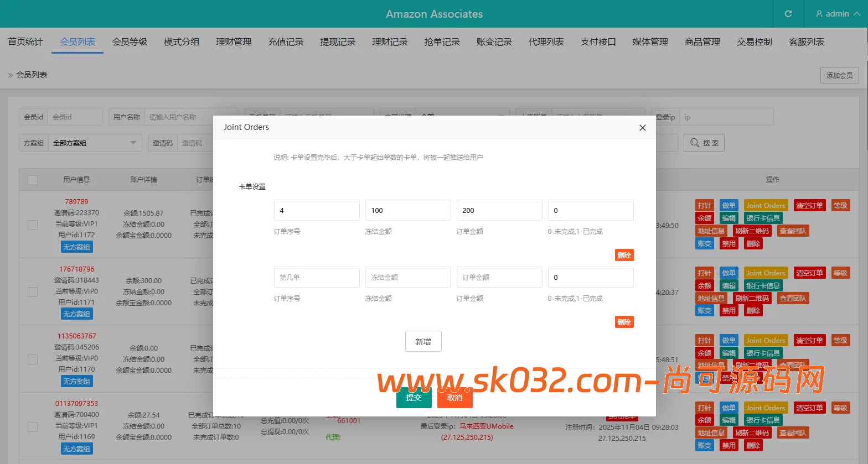Toggle the select-all checkbox in table header

pos(33,180)
